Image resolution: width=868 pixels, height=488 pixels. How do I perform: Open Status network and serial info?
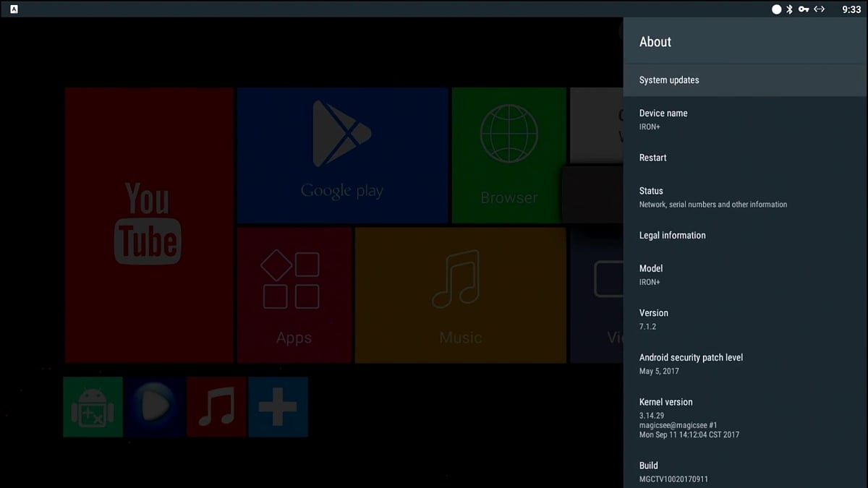(x=745, y=197)
